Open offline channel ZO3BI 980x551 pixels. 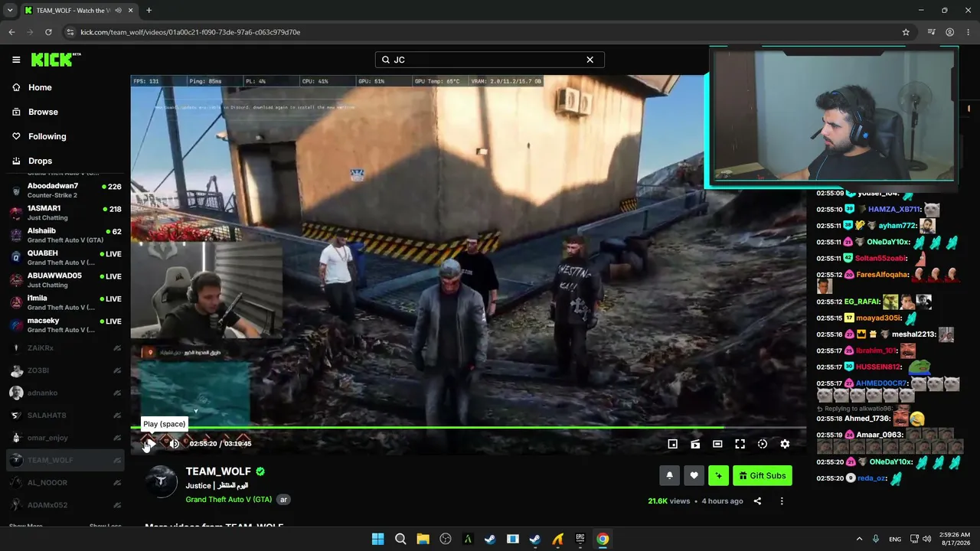(65, 370)
